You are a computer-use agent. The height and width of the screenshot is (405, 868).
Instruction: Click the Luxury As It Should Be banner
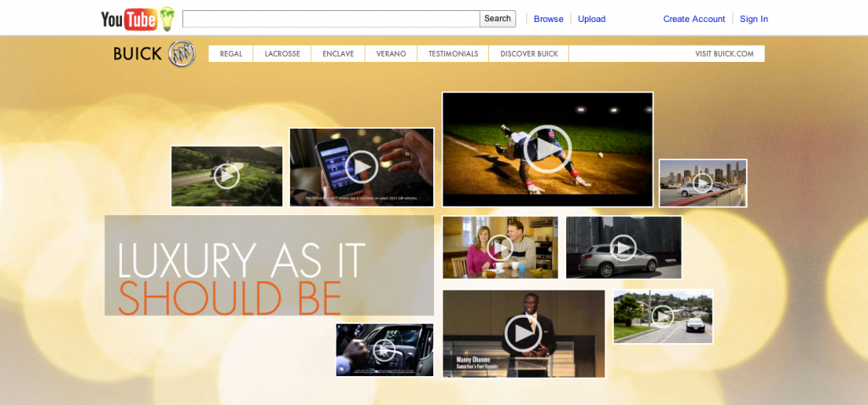point(269,265)
